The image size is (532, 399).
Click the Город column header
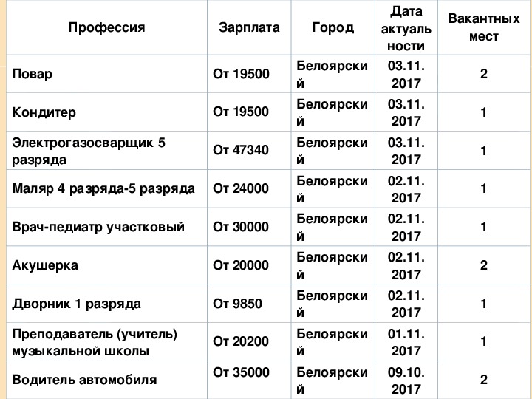click(333, 28)
